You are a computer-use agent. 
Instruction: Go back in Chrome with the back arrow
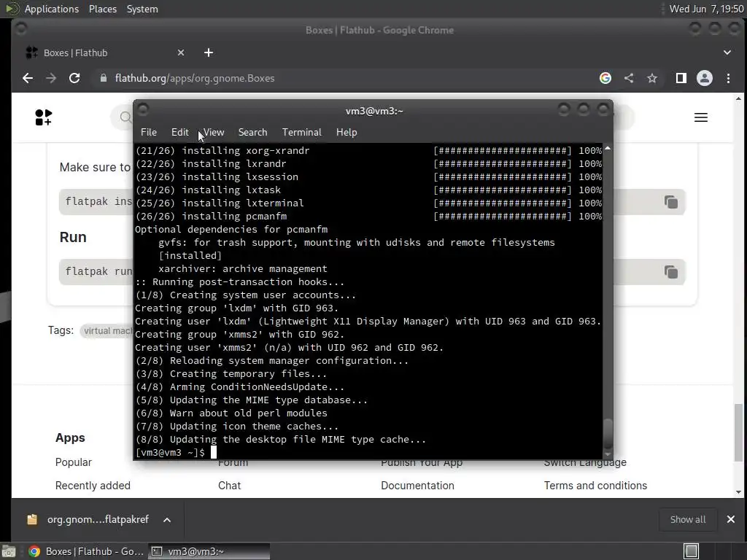coord(28,78)
